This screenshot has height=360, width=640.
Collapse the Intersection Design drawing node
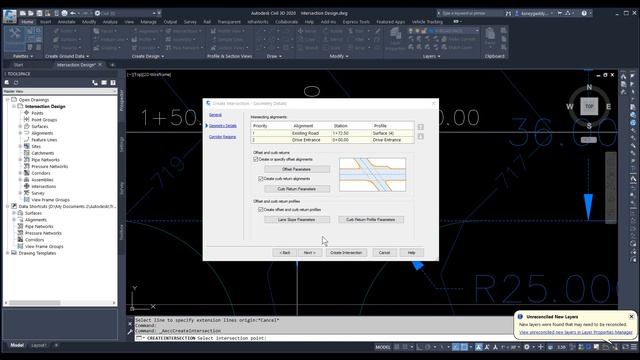click(x=14, y=106)
